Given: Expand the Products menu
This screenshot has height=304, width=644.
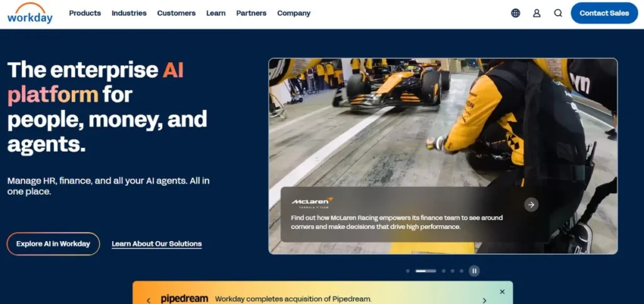Looking at the screenshot, I should pos(85,13).
